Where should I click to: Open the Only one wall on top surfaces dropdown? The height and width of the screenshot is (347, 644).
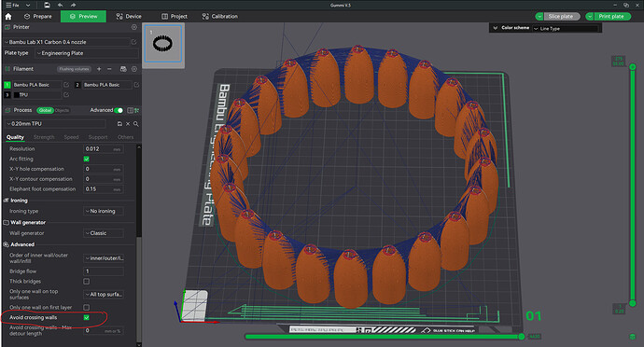(x=103, y=295)
